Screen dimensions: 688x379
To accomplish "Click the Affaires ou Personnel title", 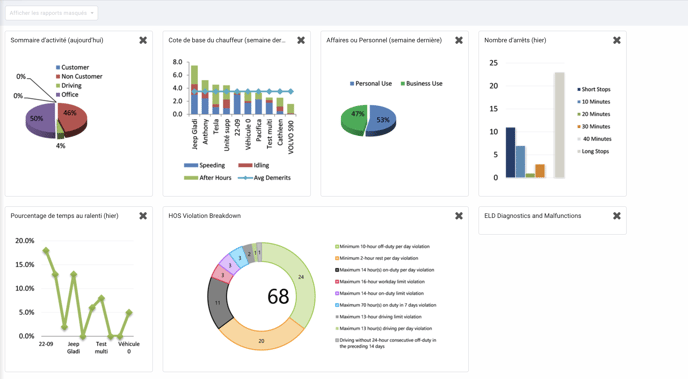I will click(384, 40).
